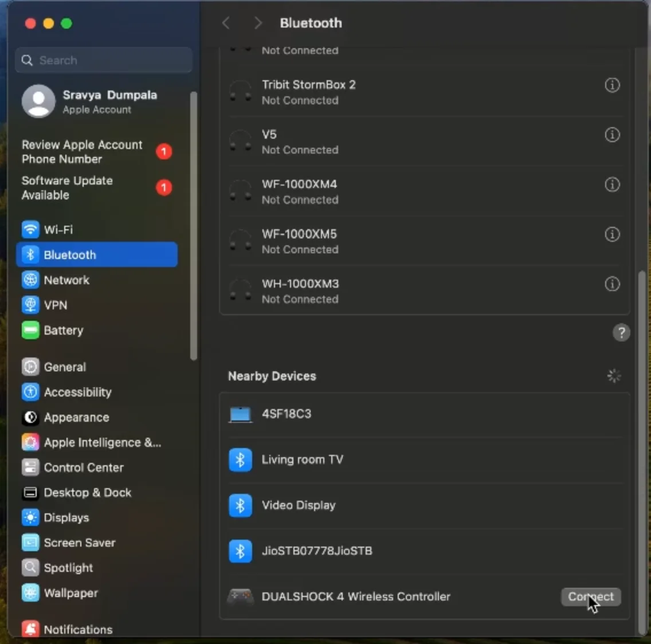Click the Tribit StormBox 2 headphone icon
The width and height of the screenshot is (651, 644).
[240, 91]
